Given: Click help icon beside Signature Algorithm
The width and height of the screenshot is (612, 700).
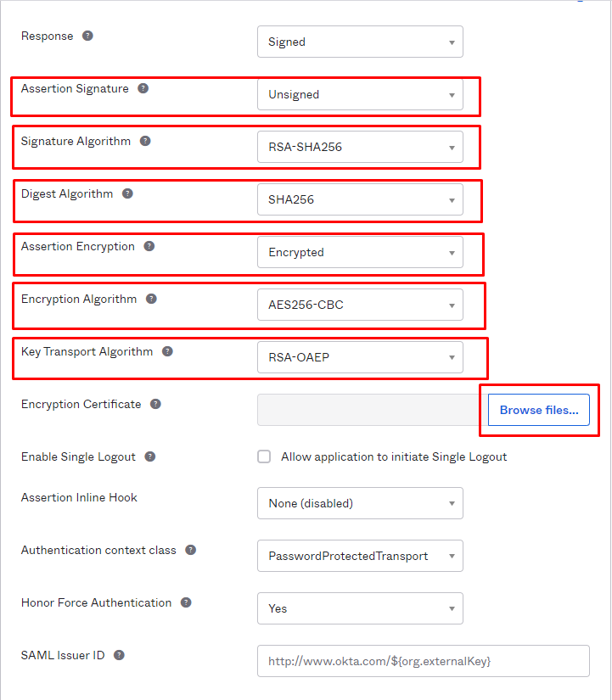Looking at the screenshot, I should [145, 141].
